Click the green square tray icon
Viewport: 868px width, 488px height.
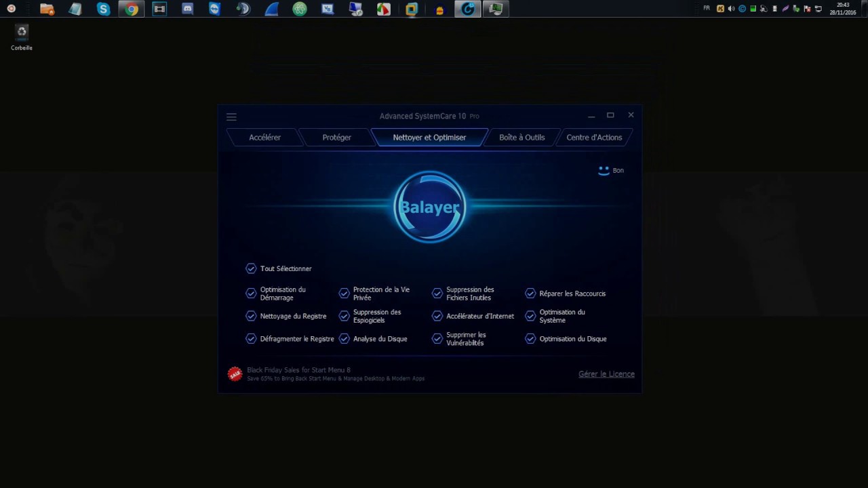click(x=753, y=9)
